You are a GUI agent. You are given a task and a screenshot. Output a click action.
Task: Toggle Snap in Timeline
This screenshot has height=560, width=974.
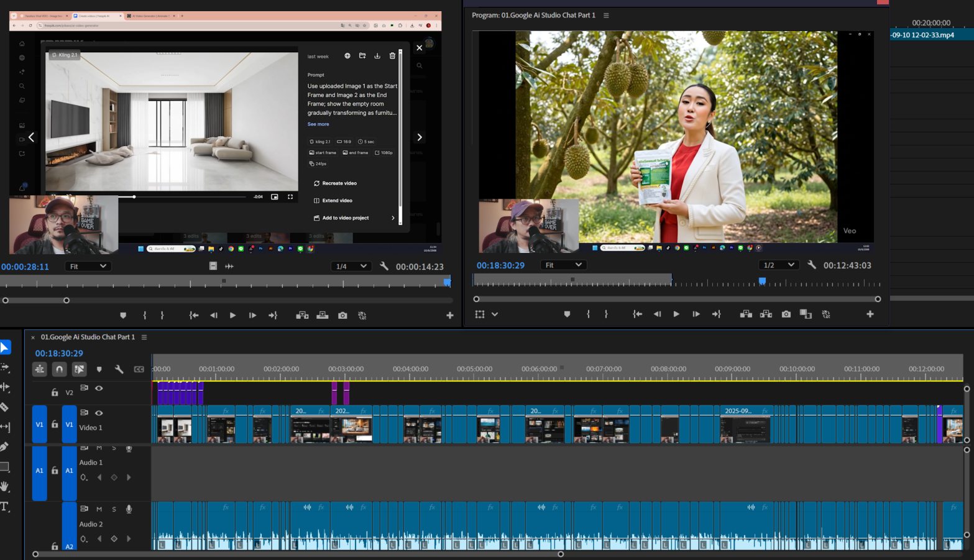pyautogui.click(x=59, y=369)
